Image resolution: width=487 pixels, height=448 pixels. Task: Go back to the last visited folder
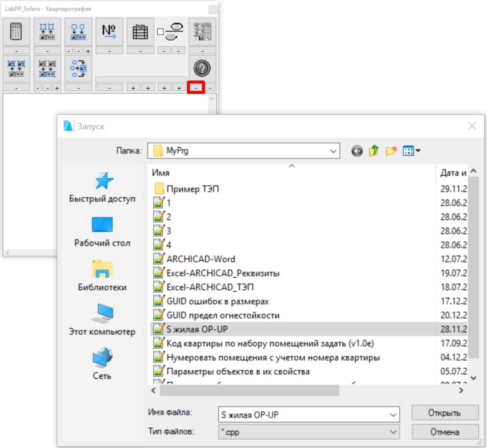[x=357, y=151]
